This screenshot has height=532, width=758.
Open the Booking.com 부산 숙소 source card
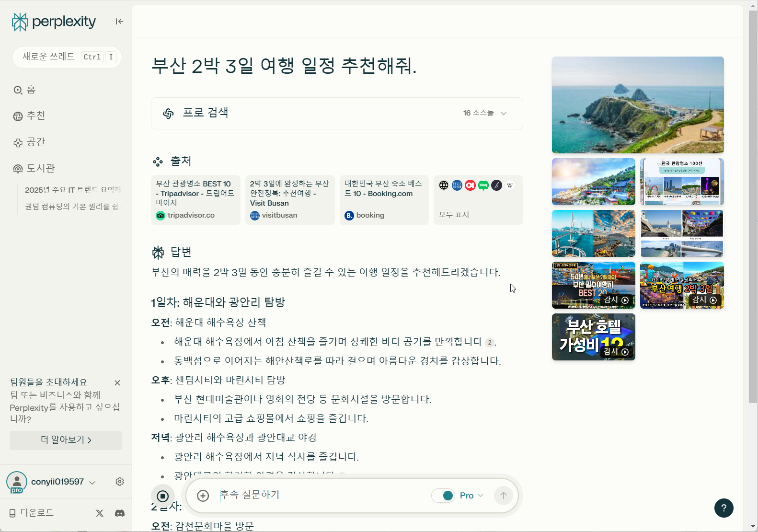(384, 200)
